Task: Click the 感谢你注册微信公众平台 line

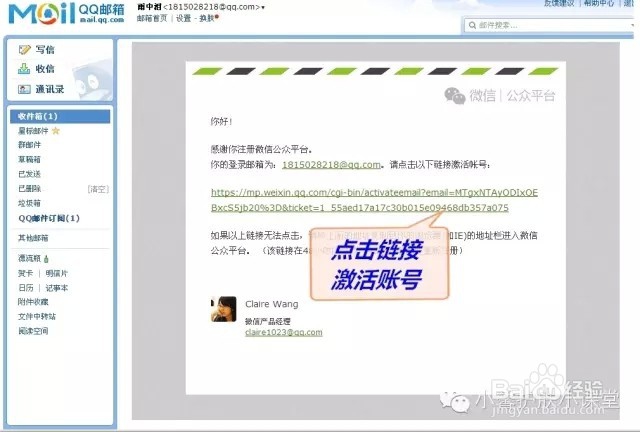Action: 262,149
